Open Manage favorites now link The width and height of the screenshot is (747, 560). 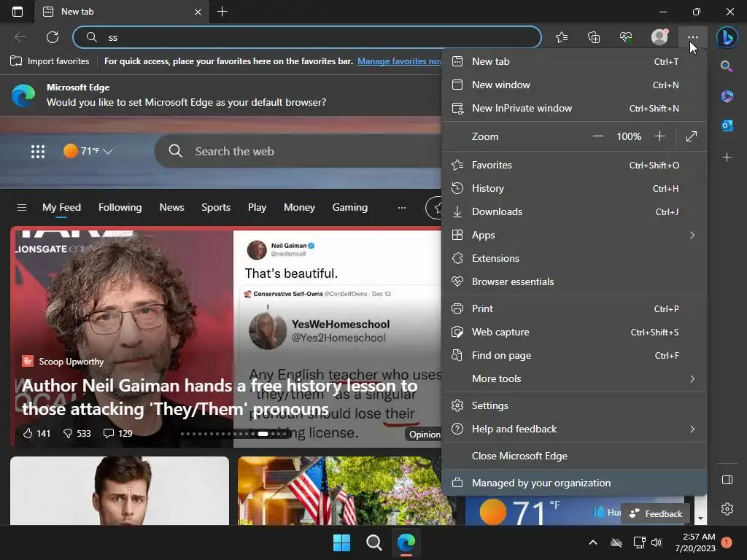399,61
